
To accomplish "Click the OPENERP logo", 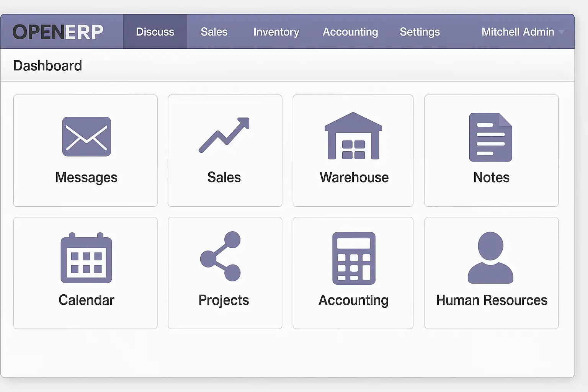I will coord(58,32).
